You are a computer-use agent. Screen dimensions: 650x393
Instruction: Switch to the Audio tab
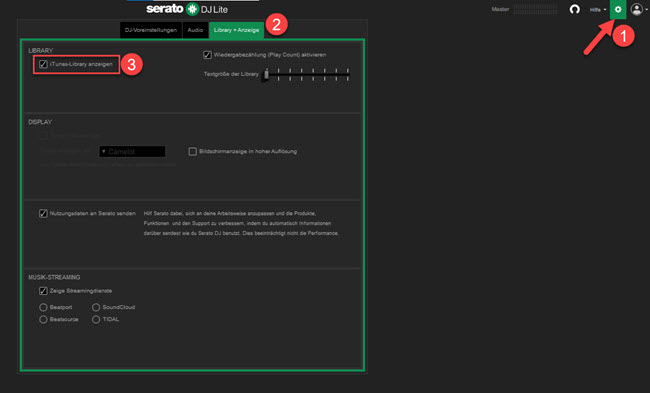tap(195, 30)
